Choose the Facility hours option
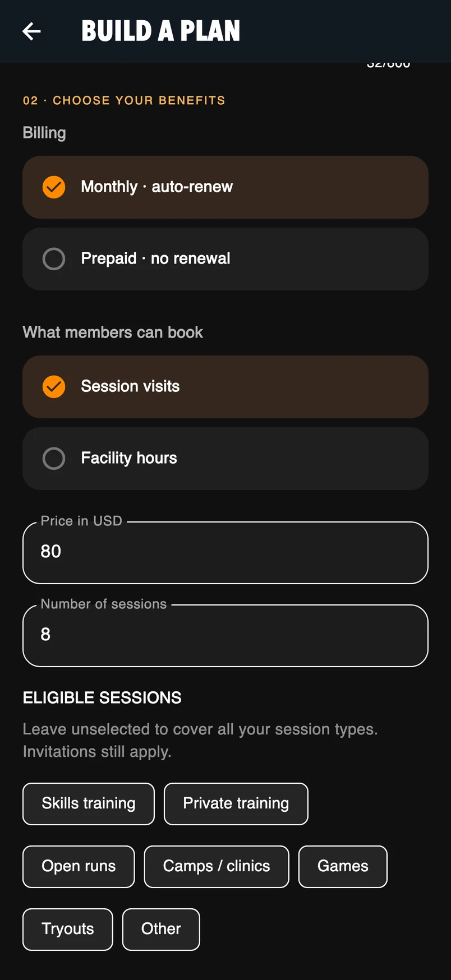451x980 pixels. (225, 459)
